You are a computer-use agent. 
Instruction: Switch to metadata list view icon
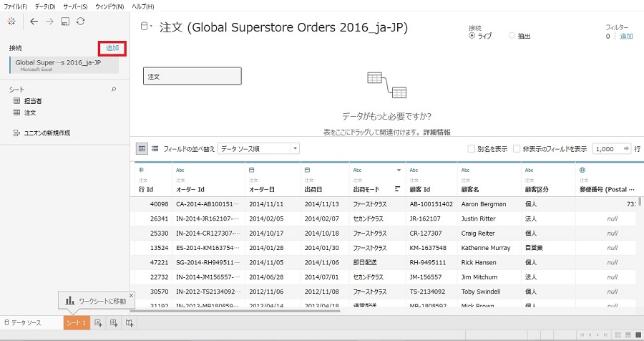click(155, 148)
